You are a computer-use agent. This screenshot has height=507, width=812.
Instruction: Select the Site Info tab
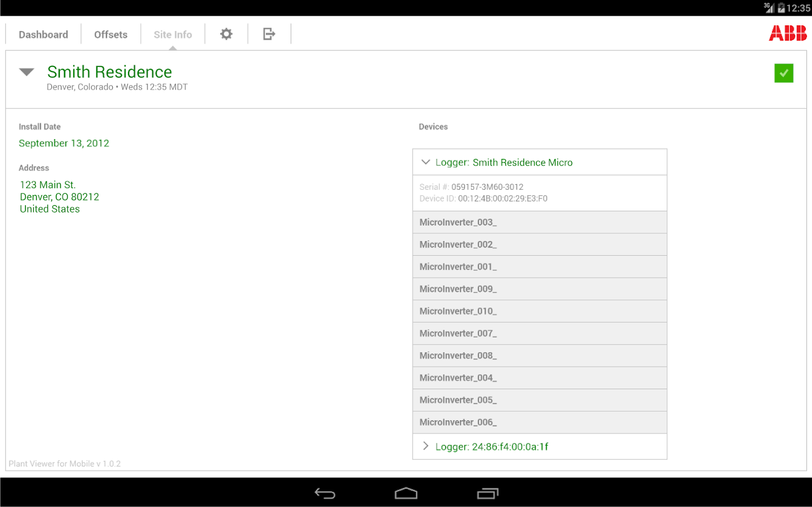click(172, 34)
